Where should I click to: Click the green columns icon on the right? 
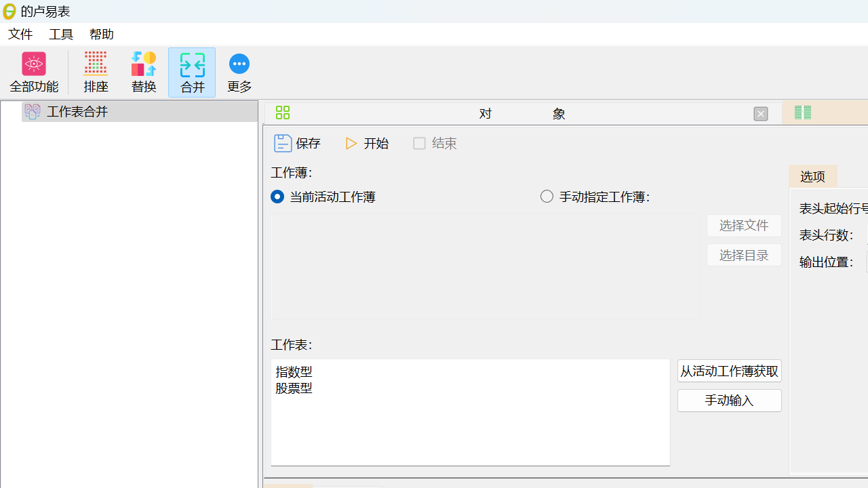click(x=802, y=113)
